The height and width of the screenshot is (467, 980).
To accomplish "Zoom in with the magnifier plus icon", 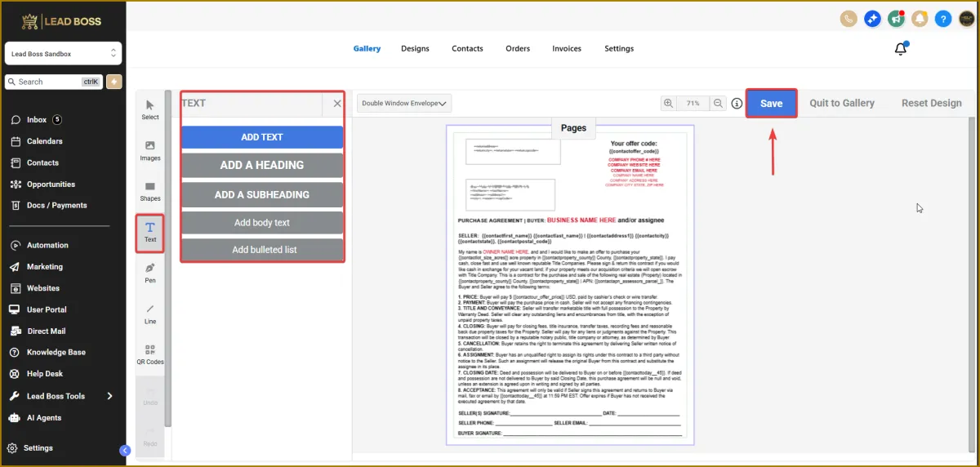I will point(669,104).
